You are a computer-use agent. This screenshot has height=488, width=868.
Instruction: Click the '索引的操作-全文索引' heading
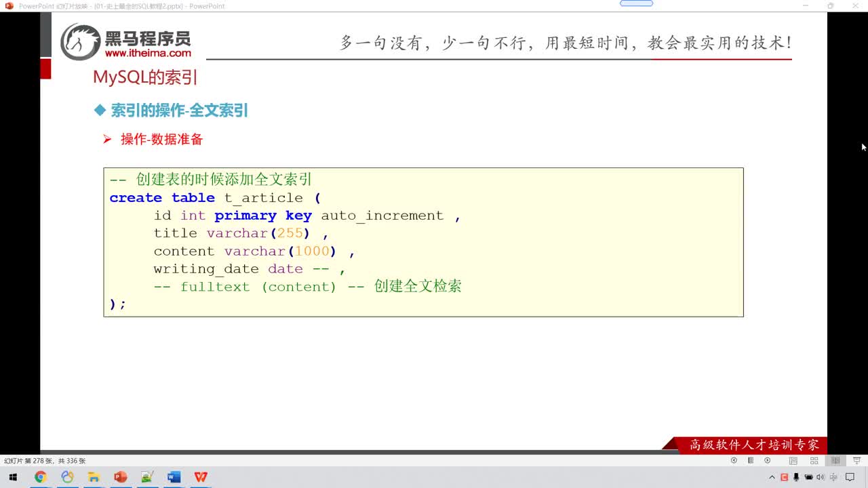click(x=180, y=110)
